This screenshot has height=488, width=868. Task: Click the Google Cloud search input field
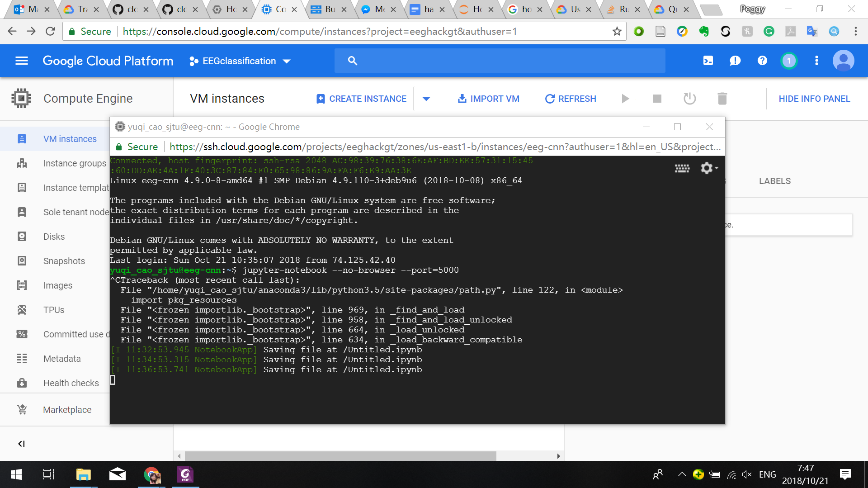click(500, 61)
